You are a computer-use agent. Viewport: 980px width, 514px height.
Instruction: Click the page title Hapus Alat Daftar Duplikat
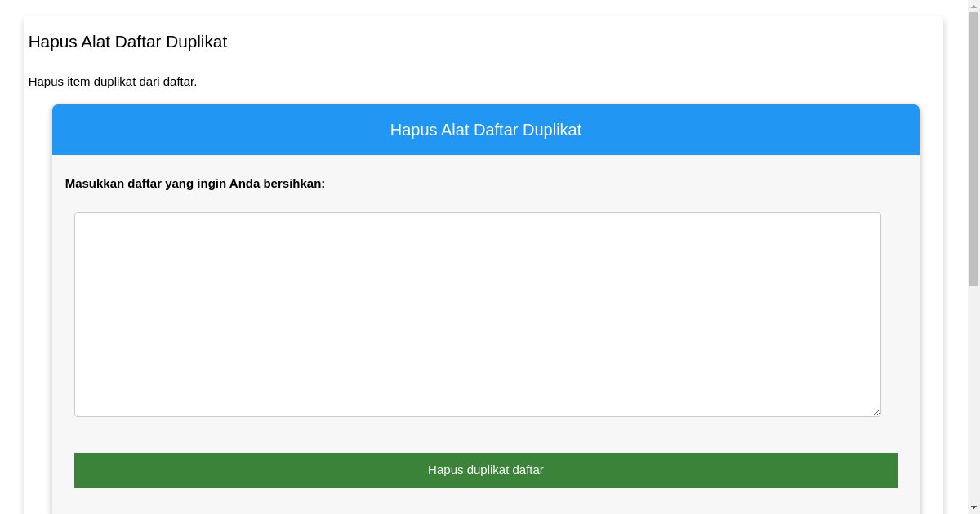[x=127, y=42]
